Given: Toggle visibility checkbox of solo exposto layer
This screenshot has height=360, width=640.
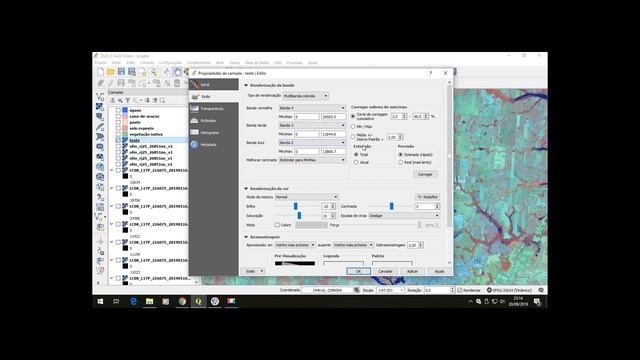Looking at the screenshot, I should [118, 128].
